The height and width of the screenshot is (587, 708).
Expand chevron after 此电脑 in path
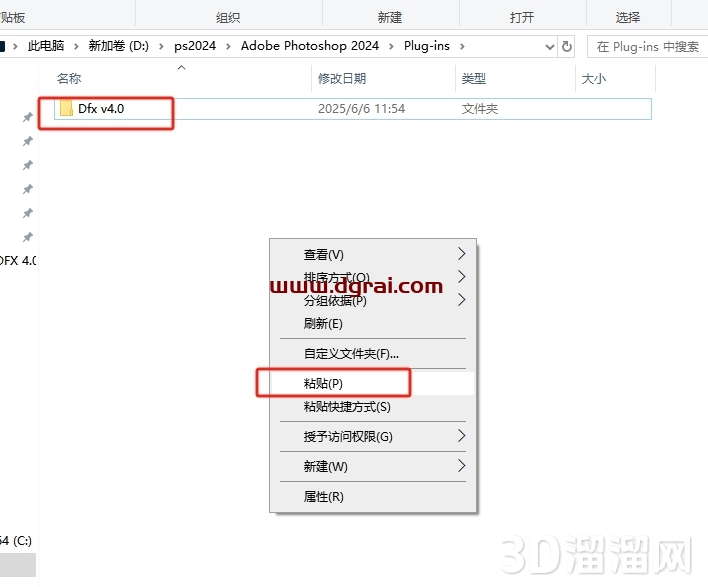76,46
